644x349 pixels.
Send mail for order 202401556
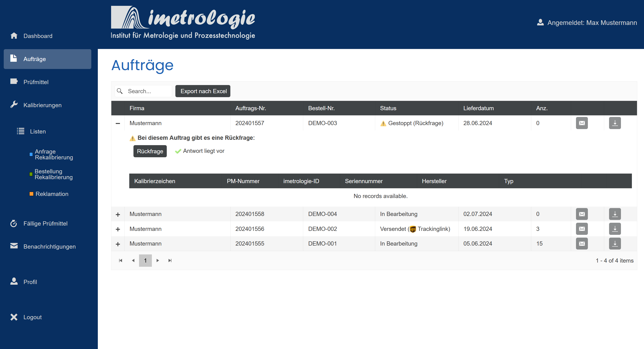(582, 229)
